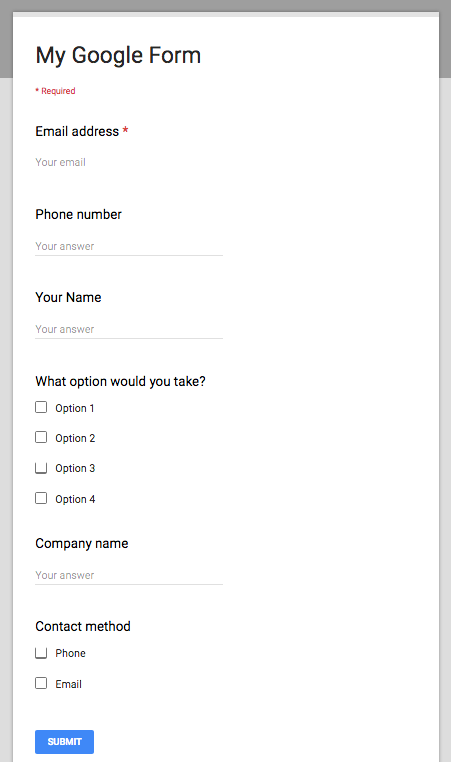Click the Phone label under Contact method

70,653
